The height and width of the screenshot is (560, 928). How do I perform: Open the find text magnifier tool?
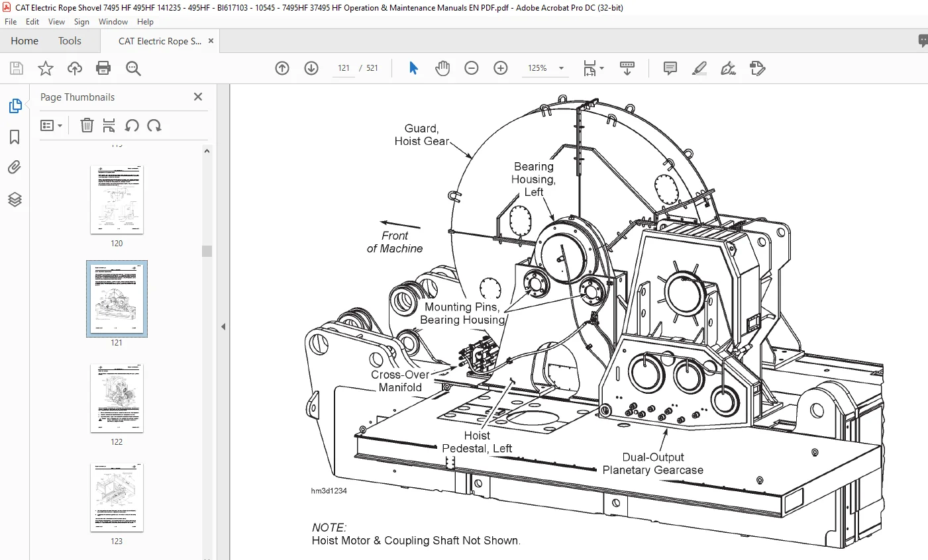133,68
